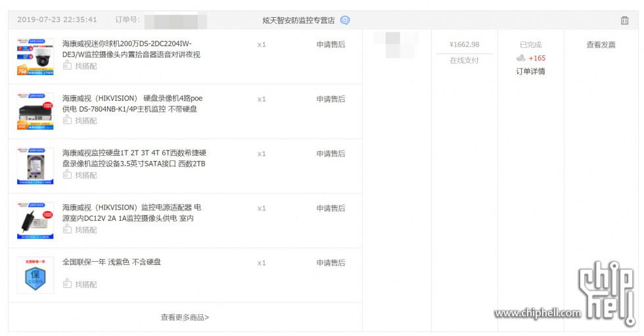Open the 全国联保一年 warranty thumbnail
The width and height of the screenshot is (644, 336).
pos(35,276)
